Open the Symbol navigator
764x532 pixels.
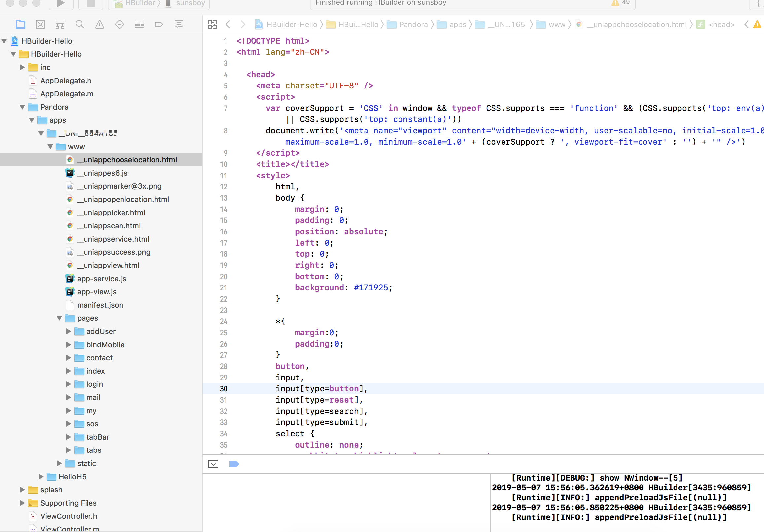pos(60,24)
